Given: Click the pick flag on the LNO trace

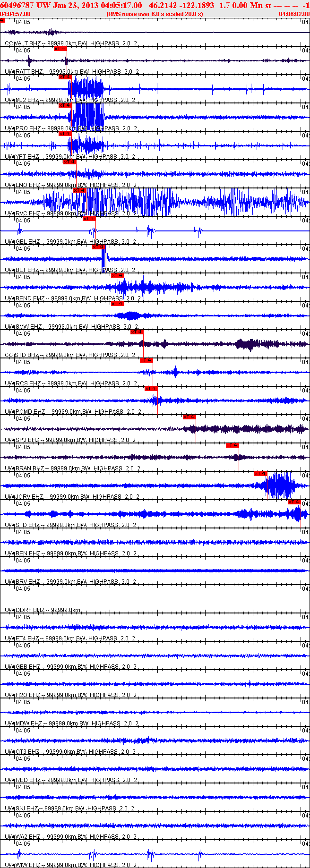Looking at the screenshot, I should (x=70, y=162).
